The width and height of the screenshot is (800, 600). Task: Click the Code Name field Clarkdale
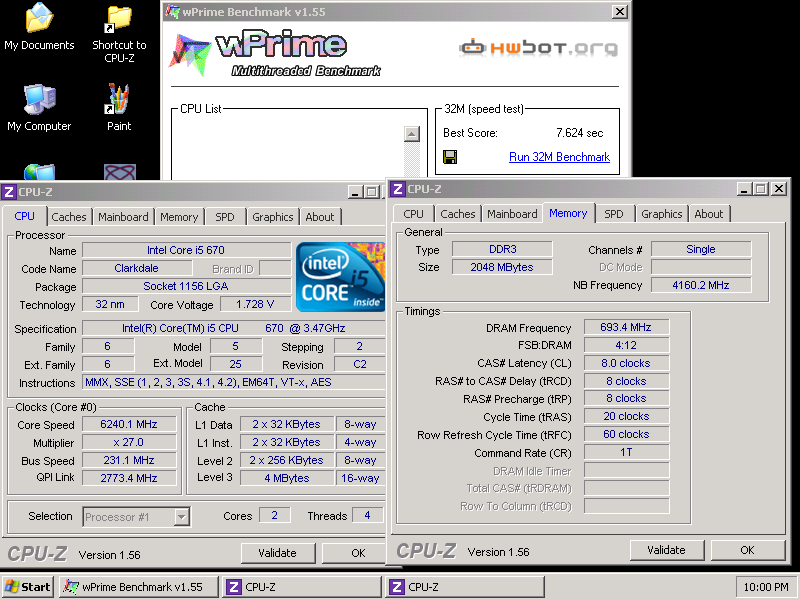coord(137,268)
